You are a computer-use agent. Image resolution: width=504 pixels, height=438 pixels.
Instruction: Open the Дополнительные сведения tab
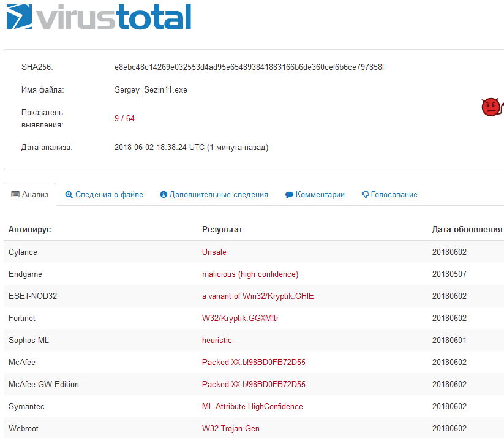219,195
